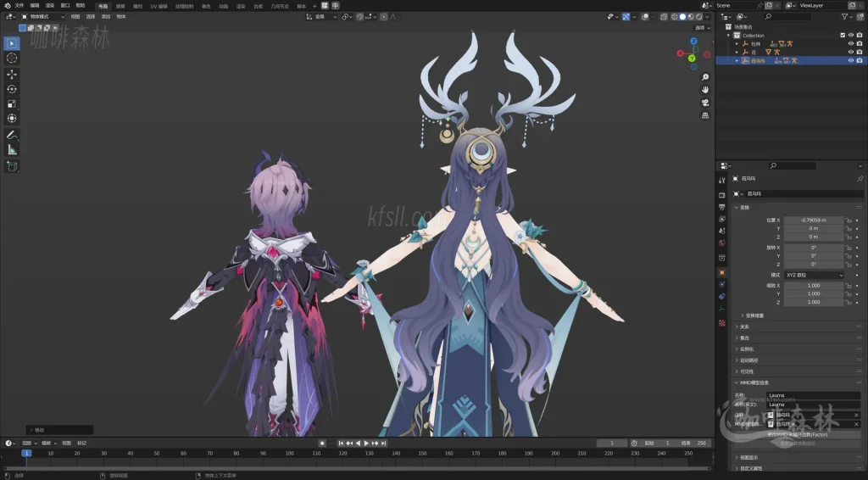Screen dimensions: 868x480
Task: Pick the Annotate pencil tool
Action: pos(12,135)
